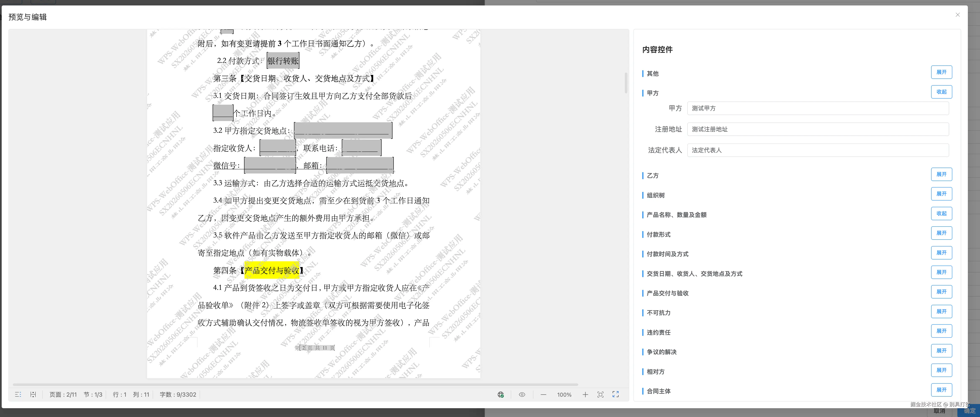Click the 页面: 2/11 status entry
The height and width of the screenshot is (417, 980).
pyautogui.click(x=63, y=395)
